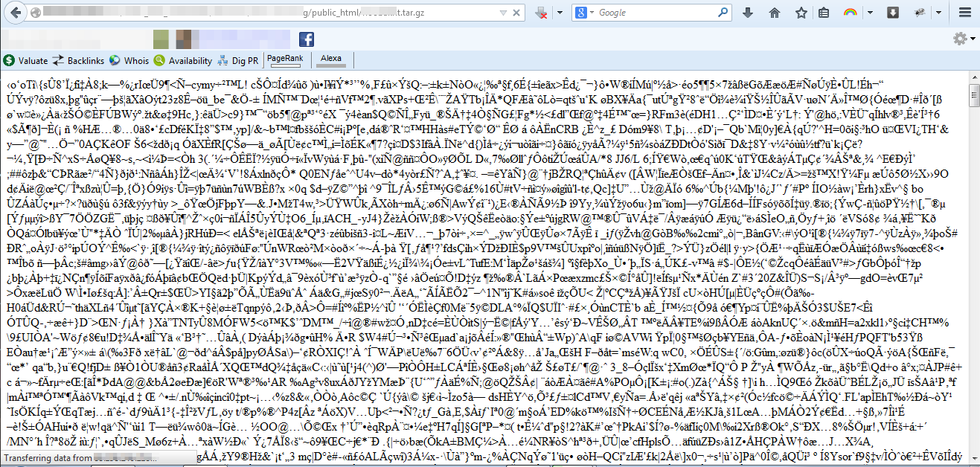Click the magnifier search icon in Google box
Viewport: 980px width, 467px height.
pyautogui.click(x=723, y=13)
